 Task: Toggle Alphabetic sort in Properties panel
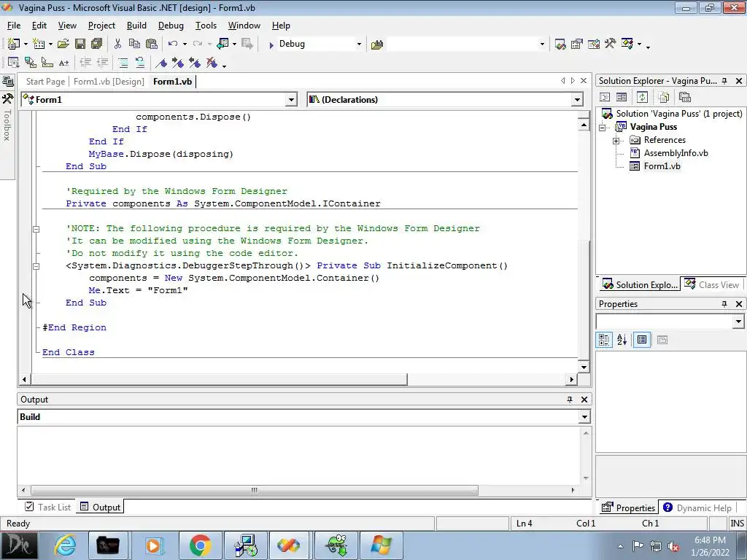(622, 340)
